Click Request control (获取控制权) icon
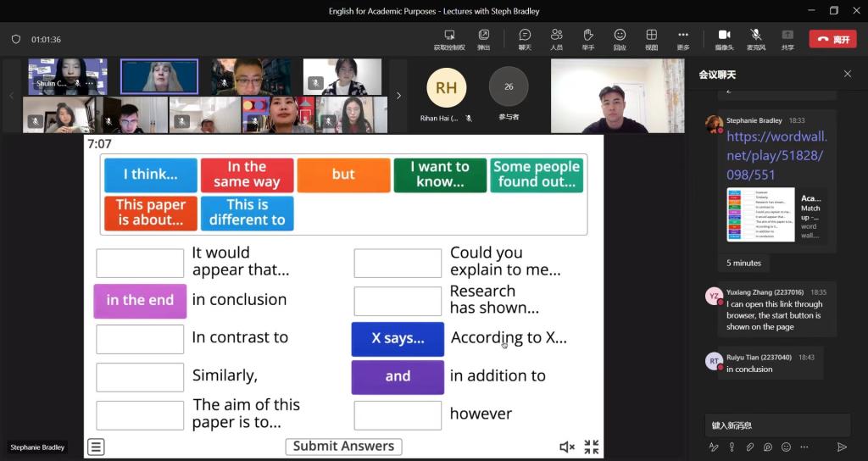Viewport: 868px width, 461px height. [x=449, y=38]
